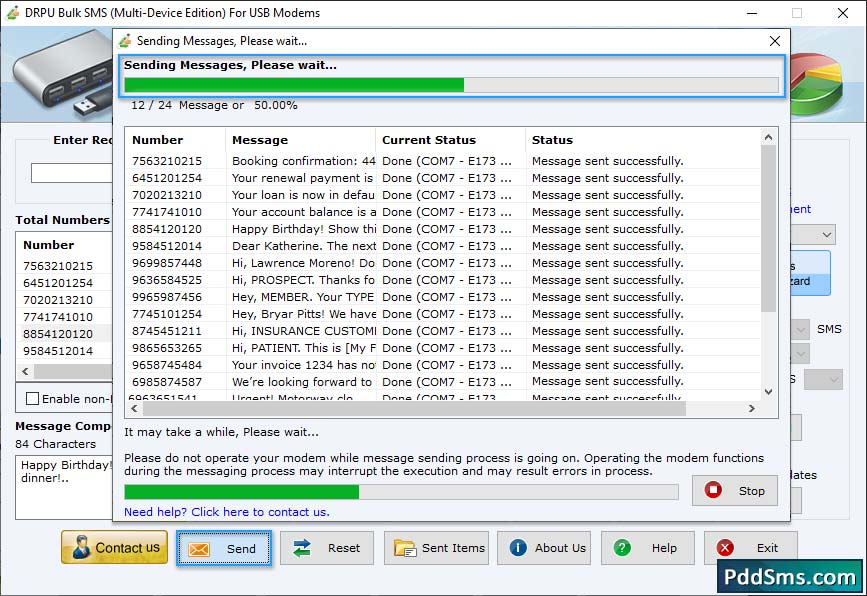Click the top sending progress bar
Viewport: 867px width, 596px height.
coord(451,85)
